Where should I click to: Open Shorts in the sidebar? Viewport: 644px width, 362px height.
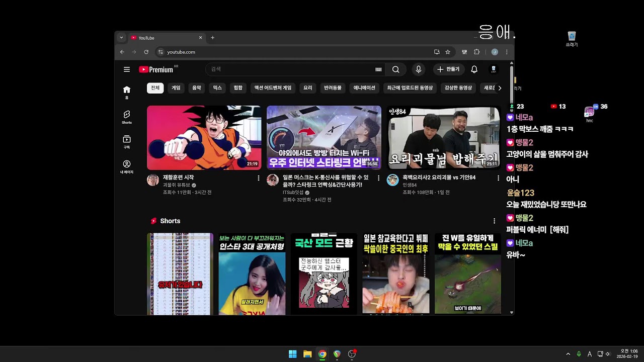pos(127,117)
